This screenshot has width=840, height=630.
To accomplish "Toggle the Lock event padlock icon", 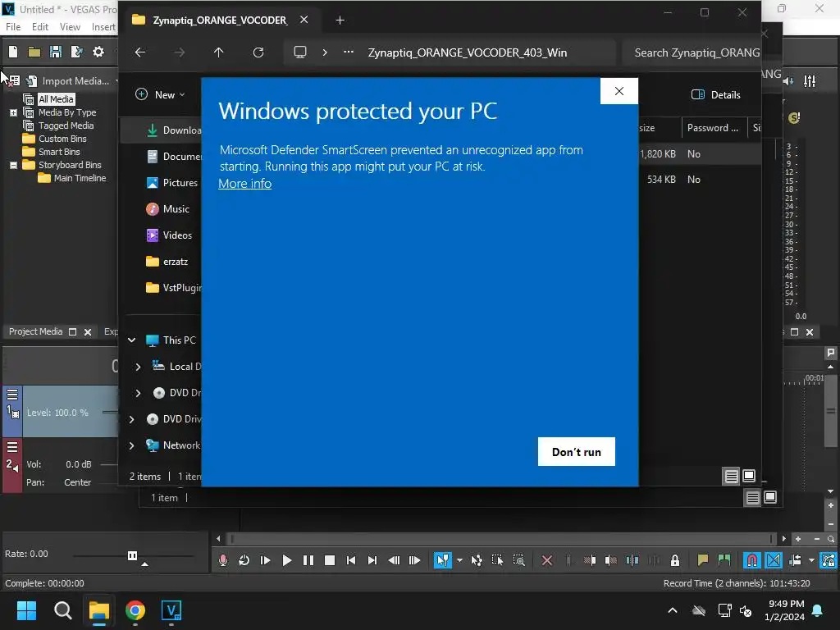I will pyautogui.click(x=675, y=560).
